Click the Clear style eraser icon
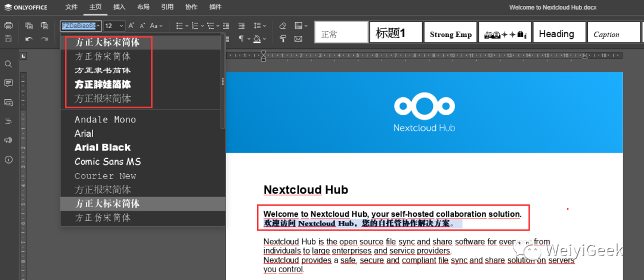644x280 pixels. (x=283, y=26)
